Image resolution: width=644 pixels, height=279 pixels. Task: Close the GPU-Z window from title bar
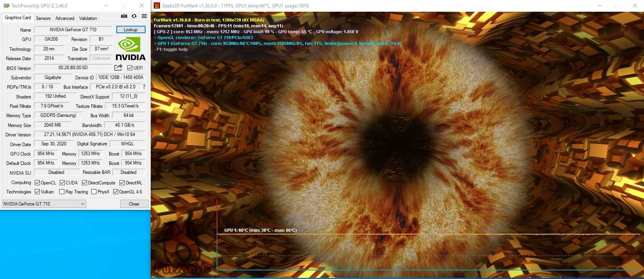point(141,6)
